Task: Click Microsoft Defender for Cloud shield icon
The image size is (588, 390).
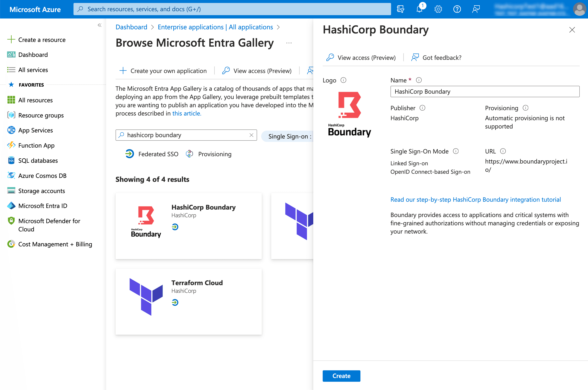Action: 11,221
